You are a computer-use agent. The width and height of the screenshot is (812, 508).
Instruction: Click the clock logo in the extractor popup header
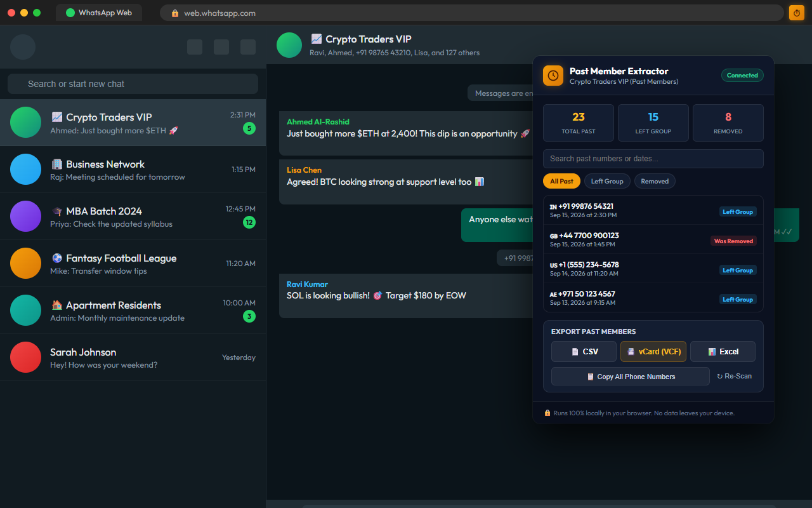[553, 76]
